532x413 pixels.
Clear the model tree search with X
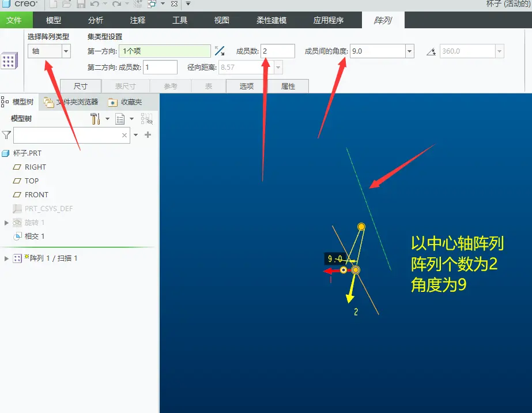coord(124,135)
